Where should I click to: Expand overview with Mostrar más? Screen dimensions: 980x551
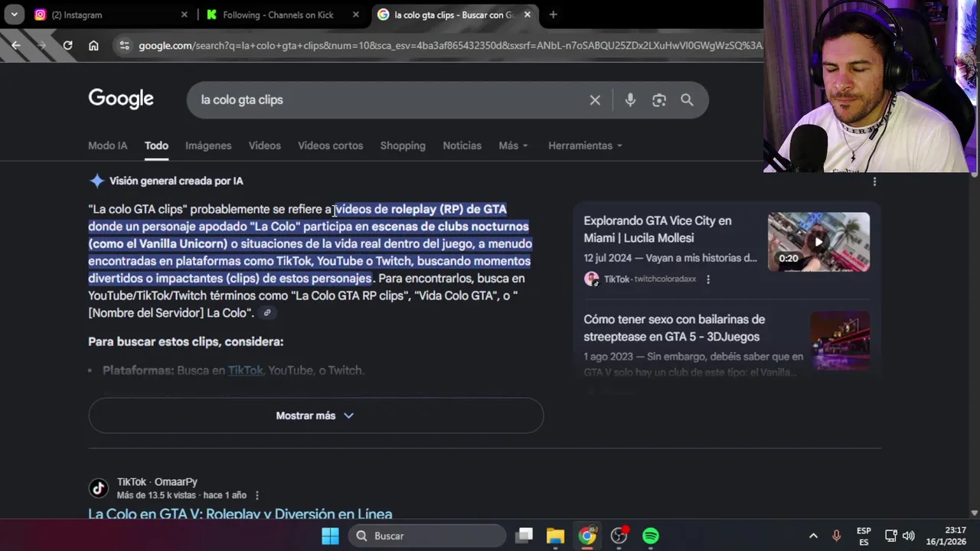click(x=315, y=416)
